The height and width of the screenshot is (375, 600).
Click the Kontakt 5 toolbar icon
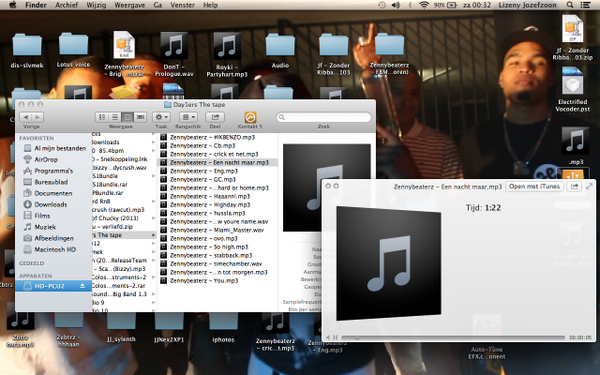coord(250,117)
